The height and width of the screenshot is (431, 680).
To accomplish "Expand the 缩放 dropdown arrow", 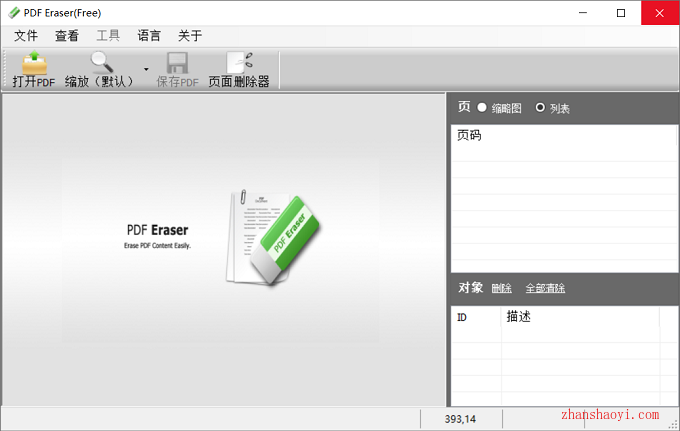I will 146,70.
